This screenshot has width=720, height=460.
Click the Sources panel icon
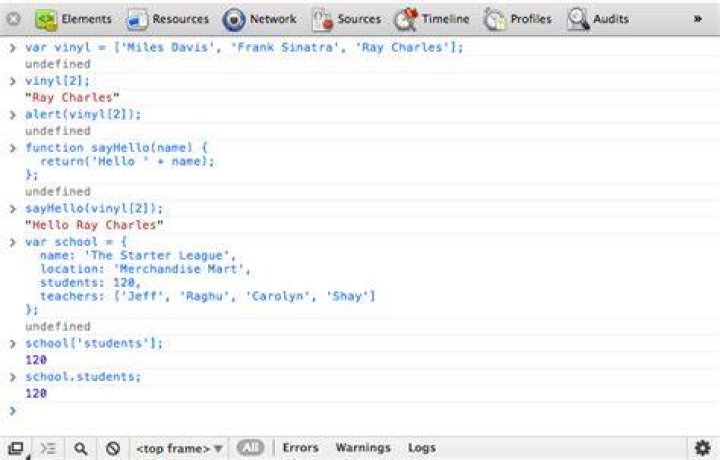coord(322,20)
